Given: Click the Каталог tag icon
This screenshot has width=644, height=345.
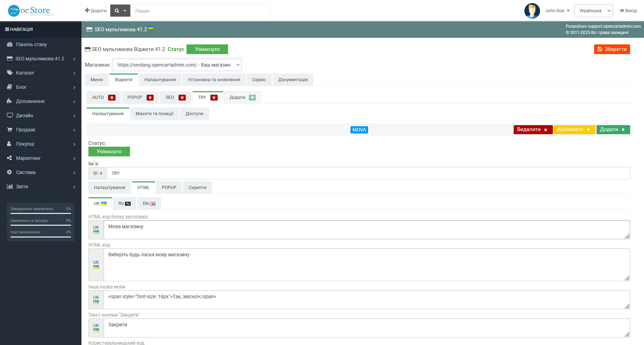Looking at the screenshot, I should (x=10, y=73).
